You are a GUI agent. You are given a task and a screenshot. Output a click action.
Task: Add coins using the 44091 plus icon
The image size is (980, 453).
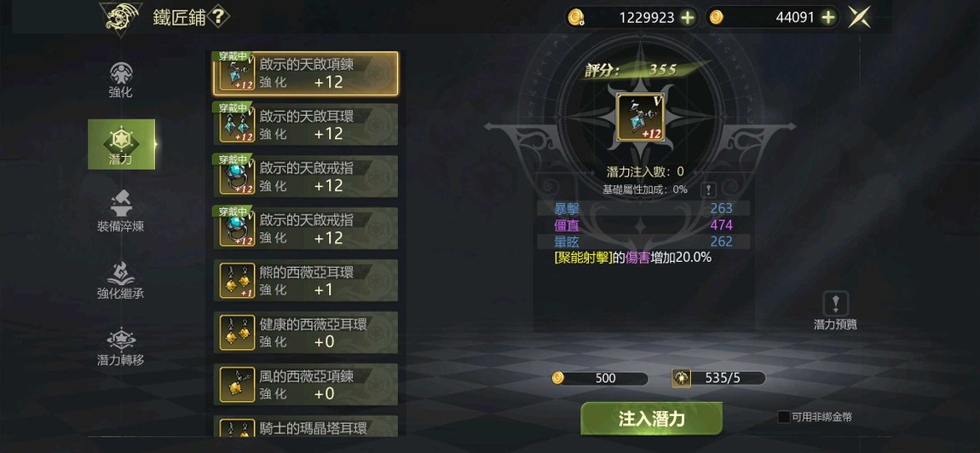828,18
